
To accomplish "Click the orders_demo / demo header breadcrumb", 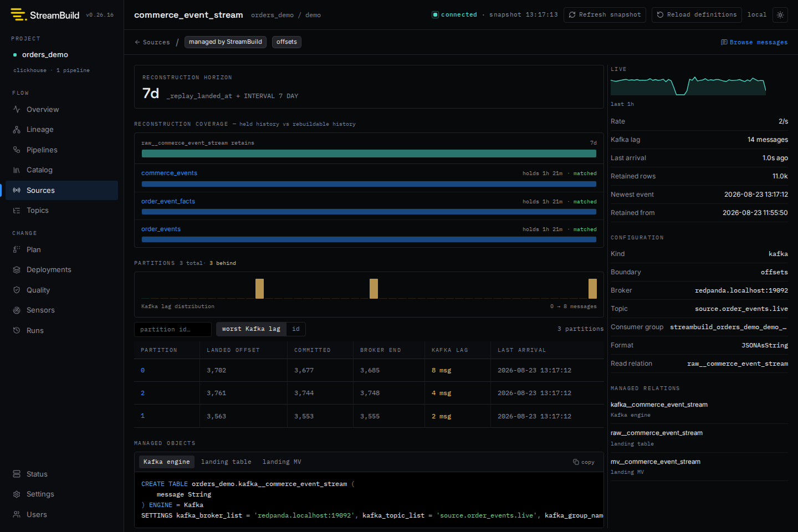I will coord(286,15).
